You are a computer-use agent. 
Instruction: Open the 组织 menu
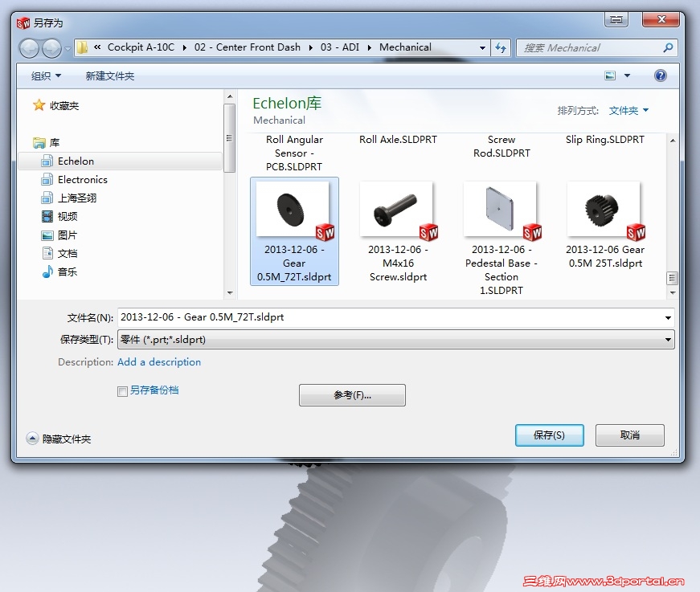click(46, 76)
